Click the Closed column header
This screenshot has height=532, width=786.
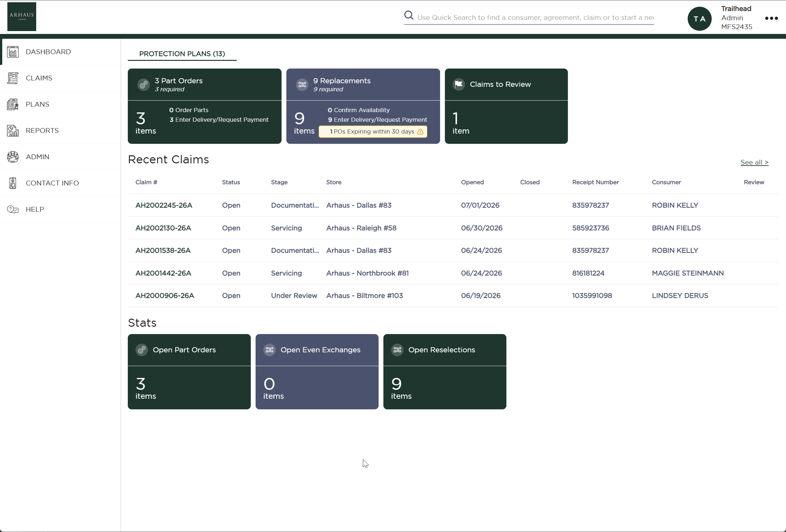(530, 182)
